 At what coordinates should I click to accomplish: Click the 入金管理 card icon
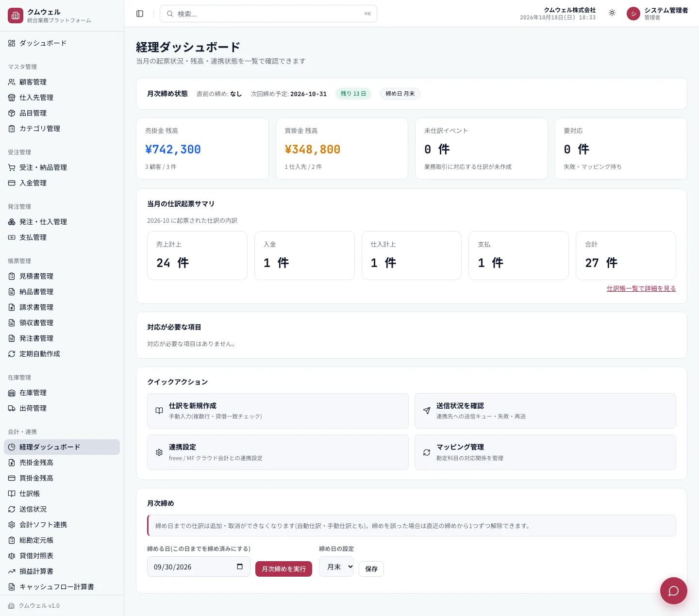click(12, 183)
